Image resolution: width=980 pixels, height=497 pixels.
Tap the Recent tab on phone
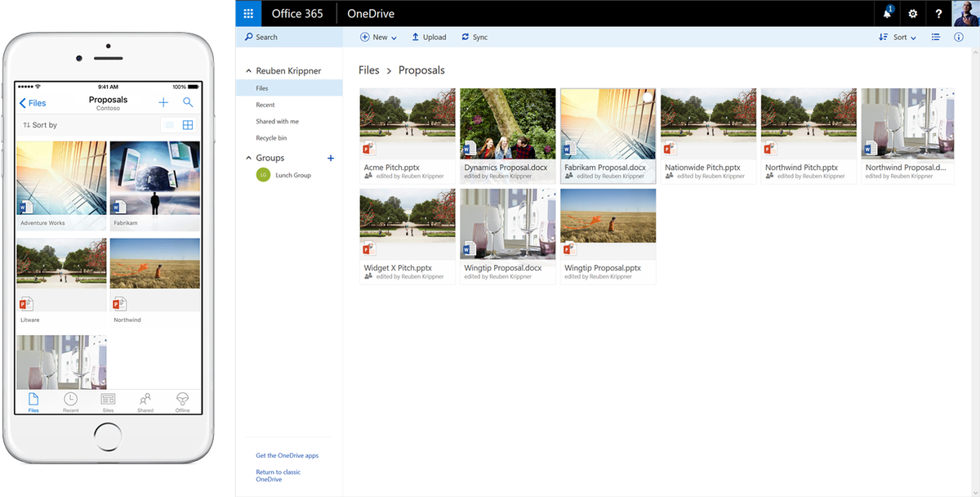(x=71, y=402)
